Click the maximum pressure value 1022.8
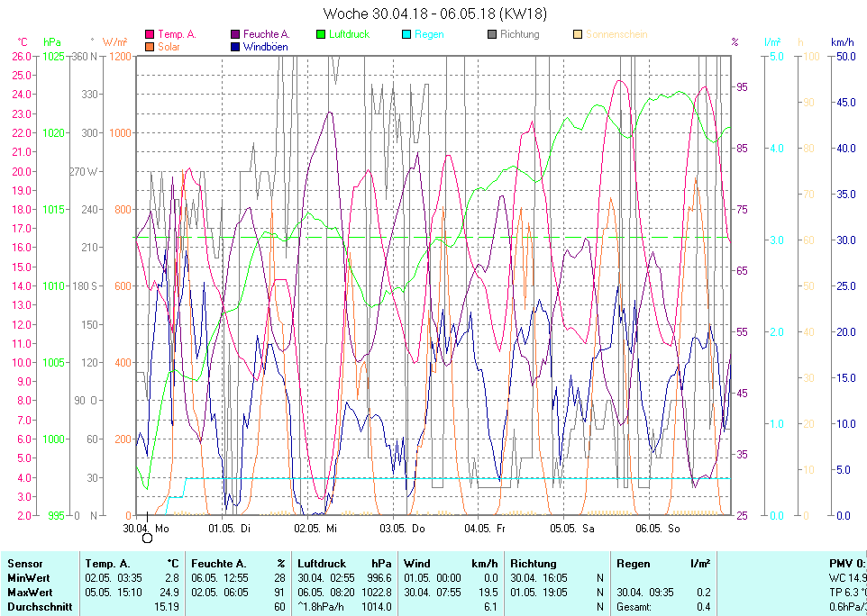Screen dimensions: 867x616 click(x=377, y=593)
